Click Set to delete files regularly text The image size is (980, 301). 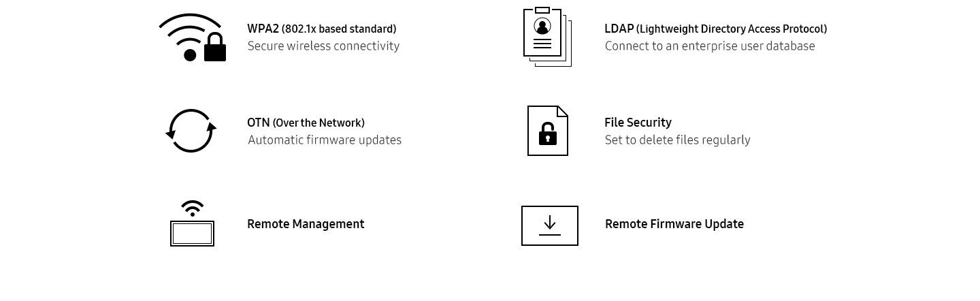coord(677,140)
